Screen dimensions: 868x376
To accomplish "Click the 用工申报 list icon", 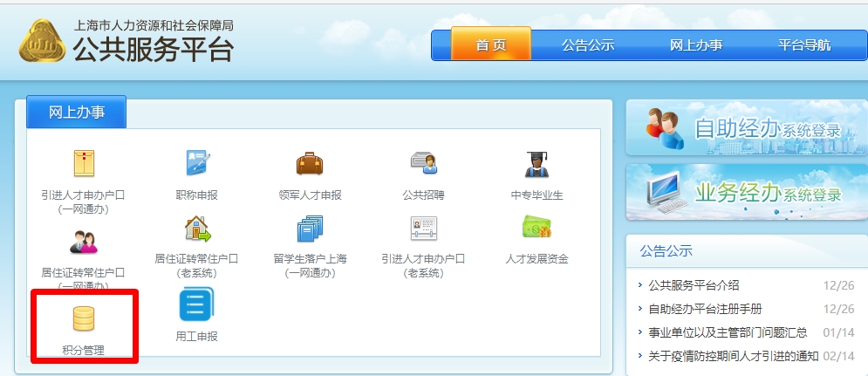I will [x=197, y=306].
